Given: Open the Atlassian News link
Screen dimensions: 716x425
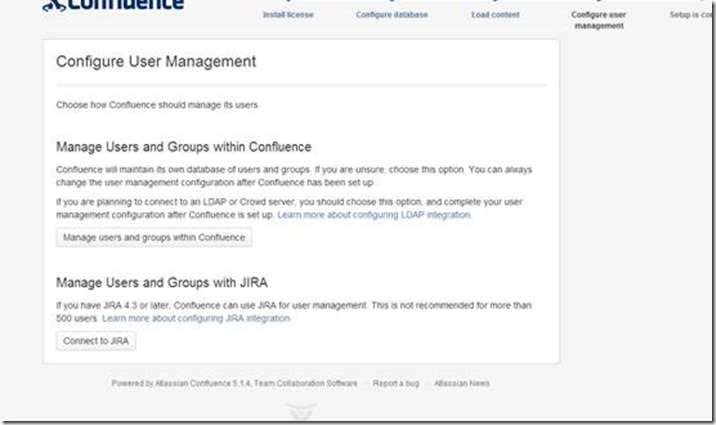Looking at the screenshot, I should click(x=462, y=383).
